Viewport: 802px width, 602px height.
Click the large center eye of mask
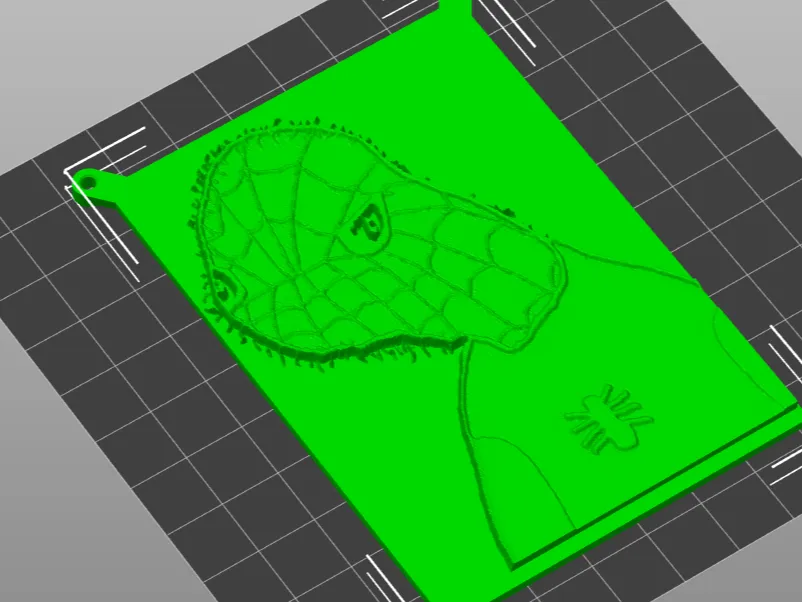368,225
